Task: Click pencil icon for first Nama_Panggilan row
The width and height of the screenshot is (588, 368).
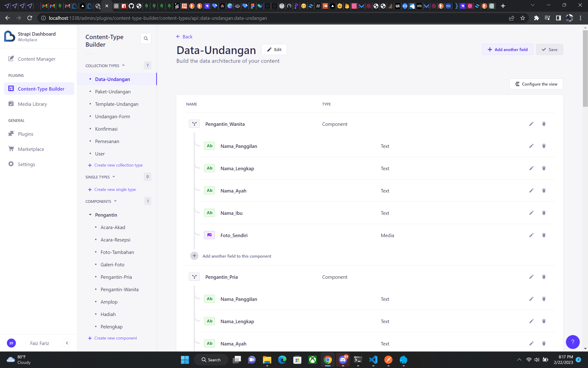Action: point(531,146)
